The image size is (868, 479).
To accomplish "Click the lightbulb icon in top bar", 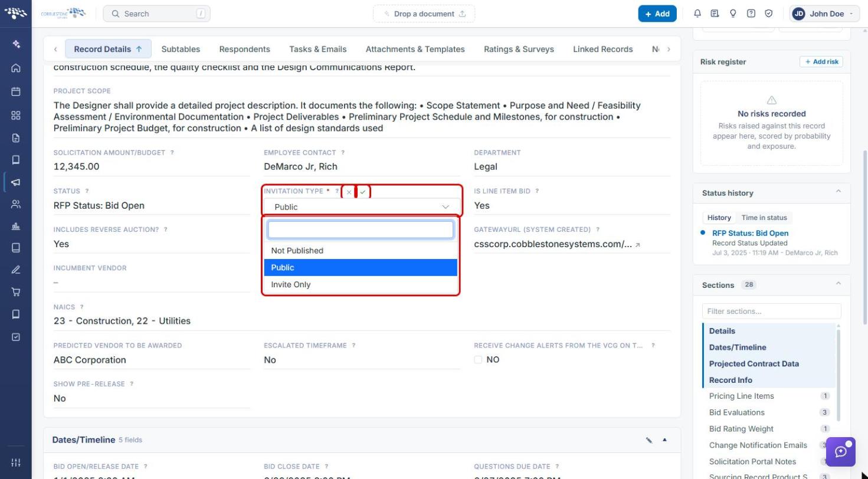I will 733,14.
